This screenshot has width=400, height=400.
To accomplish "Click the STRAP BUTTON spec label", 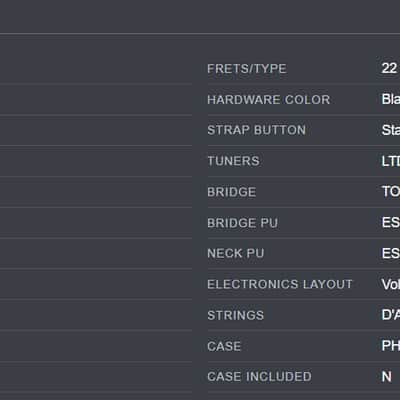I will (257, 130).
